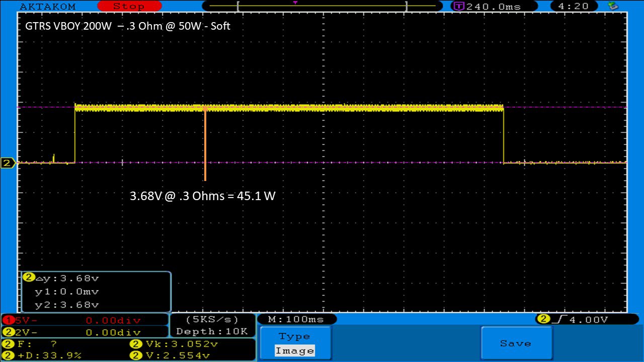Click the M:100ms timebase readout
The width and height of the screenshot is (644, 362).
coord(296,319)
